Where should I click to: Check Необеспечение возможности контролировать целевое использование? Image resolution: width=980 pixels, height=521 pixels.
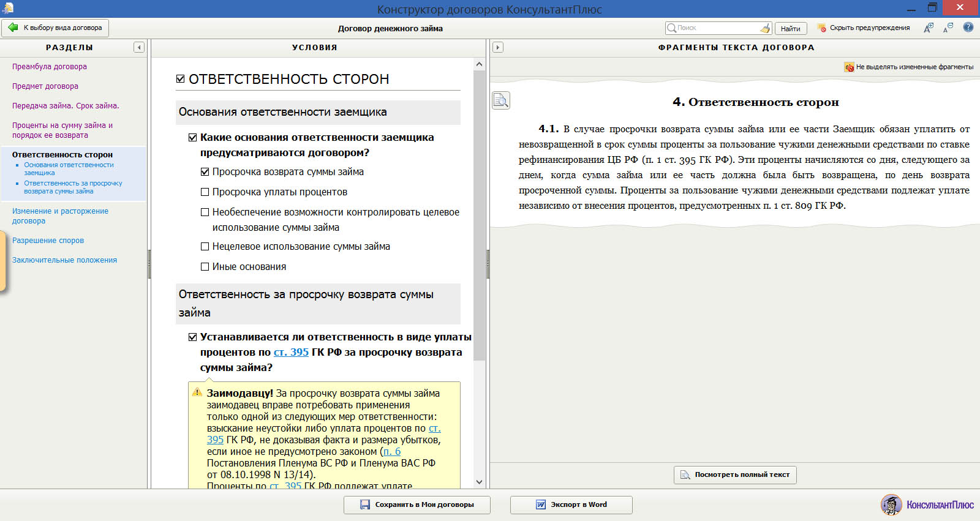pyautogui.click(x=205, y=212)
